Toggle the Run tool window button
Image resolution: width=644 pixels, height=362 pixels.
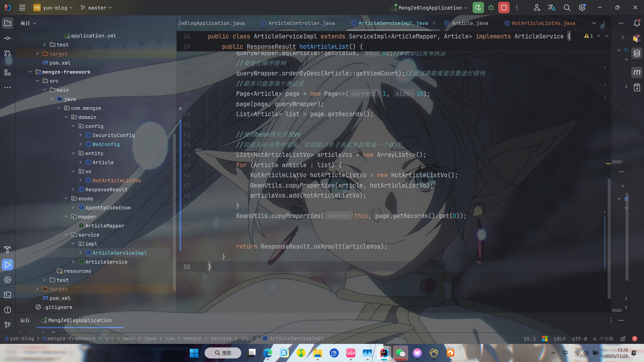pos(8,264)
